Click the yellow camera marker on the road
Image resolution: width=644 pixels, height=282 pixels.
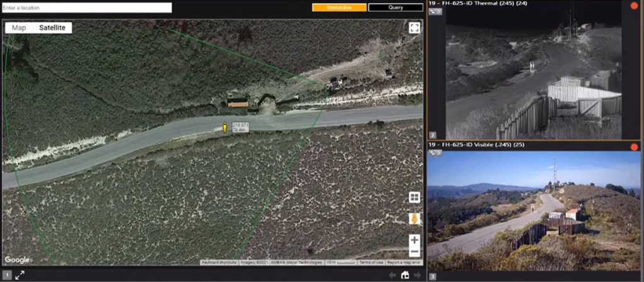click(225, 128)
